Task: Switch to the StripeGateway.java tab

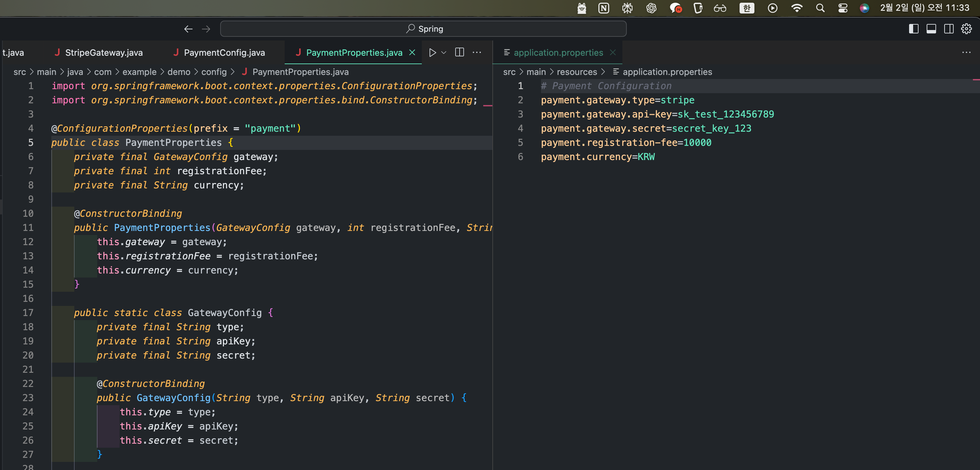Action: pyautogui.click(x=103, y=52)
